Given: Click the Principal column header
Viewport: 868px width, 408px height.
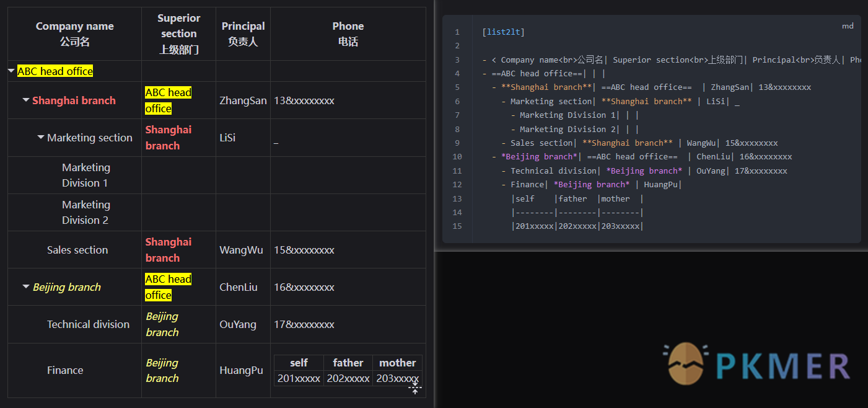Looking at the screenshot, I should click(243, 33).
